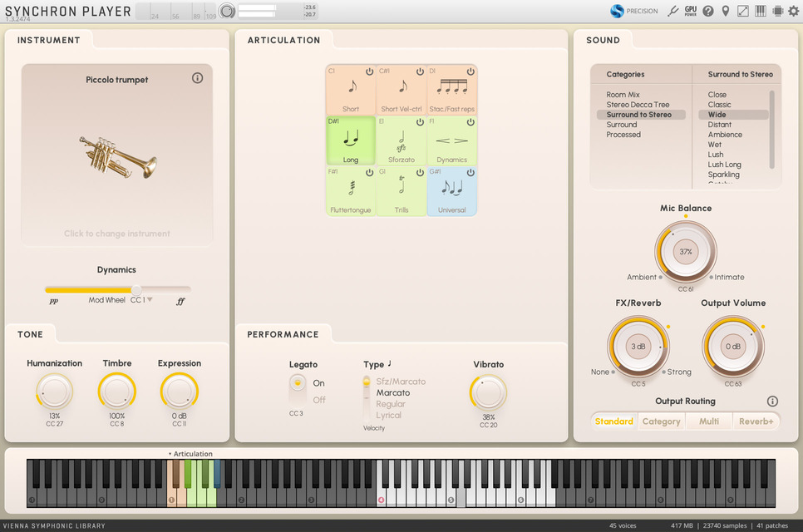Screen dimensions: 803x532
Task: Select the Long articulation notes icon
Action: (351, 138)
